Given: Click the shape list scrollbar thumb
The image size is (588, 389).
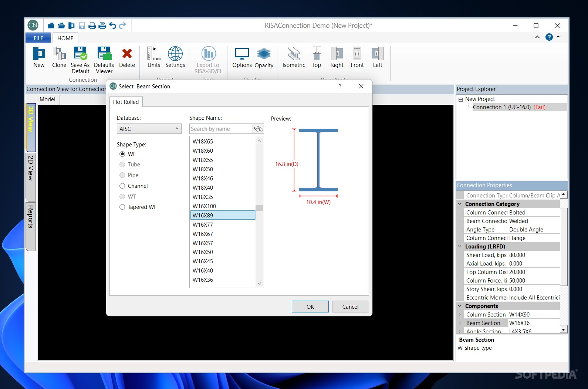Looking at the screenshot, I should coord(259,207).
